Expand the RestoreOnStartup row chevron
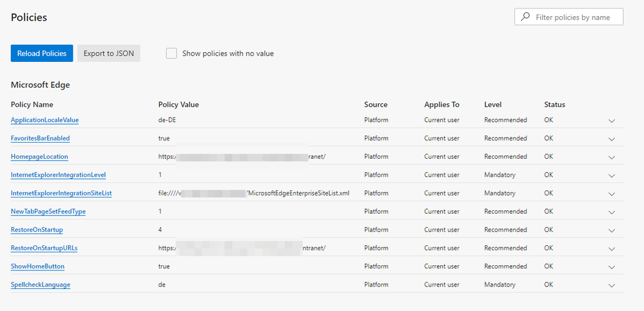Viewport: 644px width, 311px height. point(612,230)
